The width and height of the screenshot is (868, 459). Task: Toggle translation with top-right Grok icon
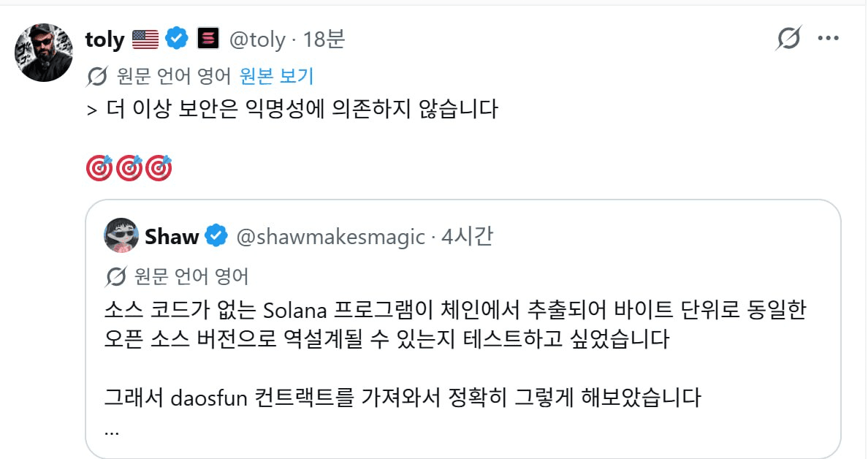(x=789, y=38)
